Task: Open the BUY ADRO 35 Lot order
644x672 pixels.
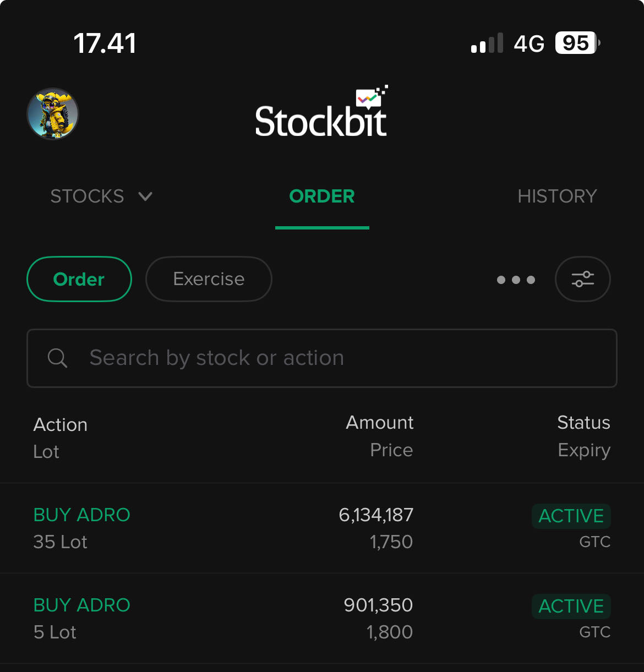Action: [x=82, y=515]
